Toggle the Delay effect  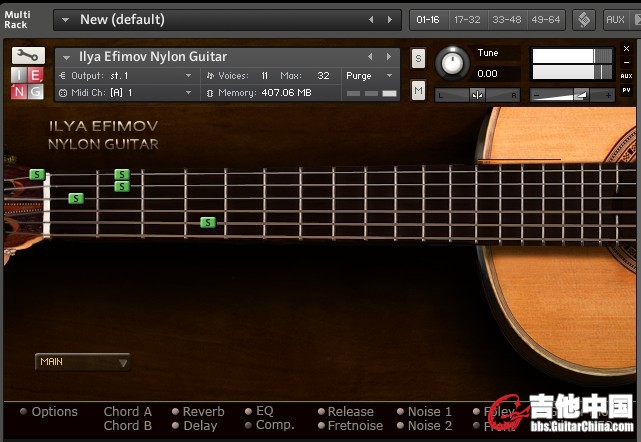[x=195, y=426]
